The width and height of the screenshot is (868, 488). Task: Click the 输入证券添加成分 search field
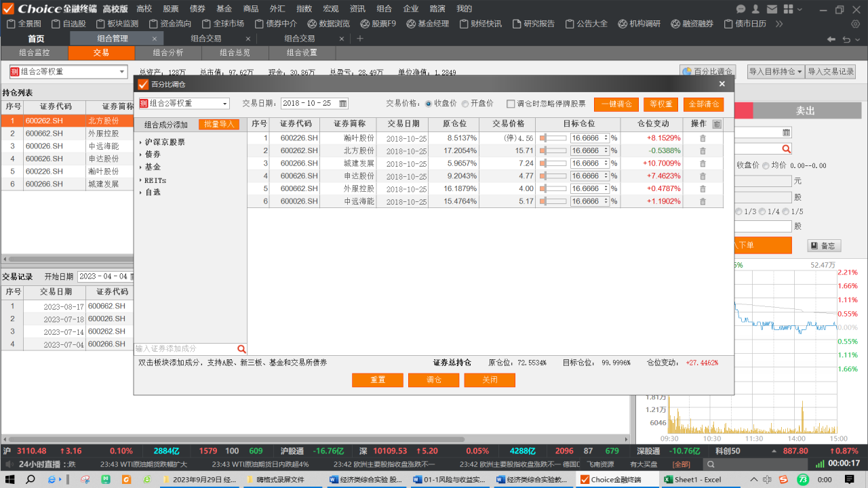coord(185,349)
